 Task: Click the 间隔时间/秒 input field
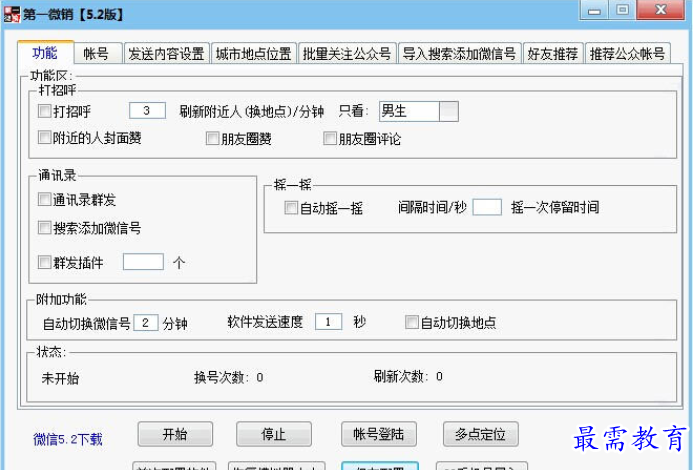click(487, 207)
